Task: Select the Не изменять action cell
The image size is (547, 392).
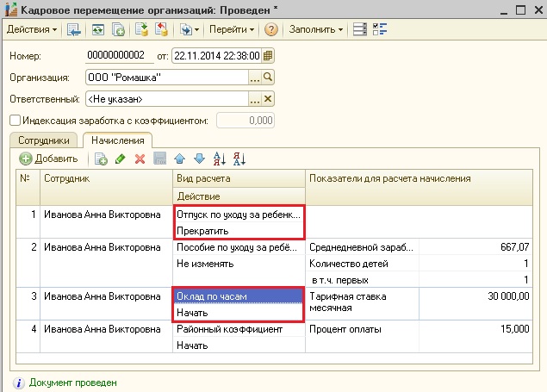Action: (239, 264)
